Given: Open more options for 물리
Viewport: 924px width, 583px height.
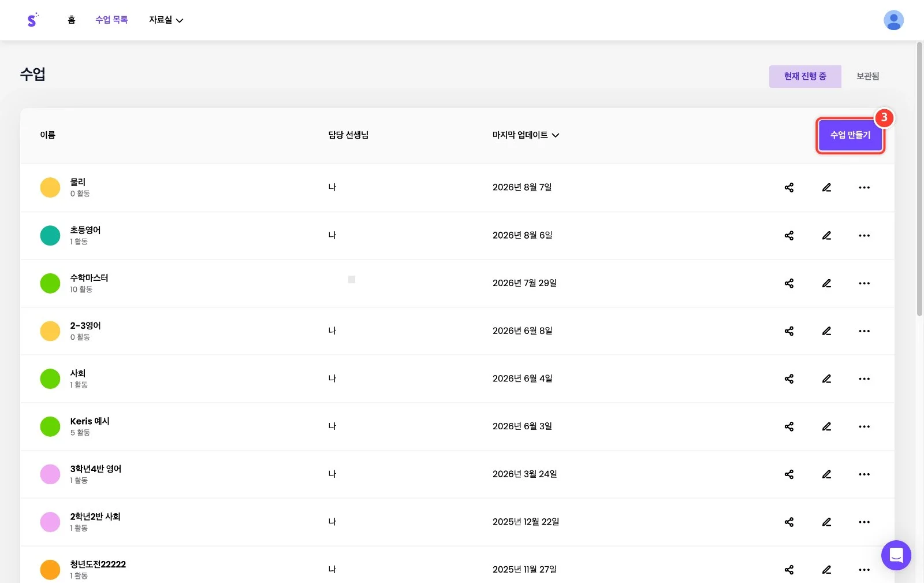Looking at the screenshot, I should (864, 187).
